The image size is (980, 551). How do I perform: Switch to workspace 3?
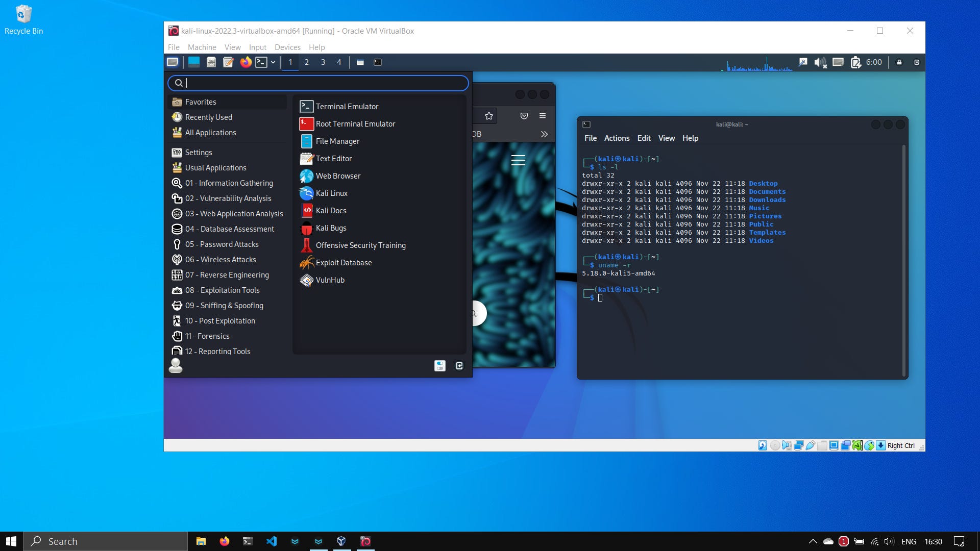[x=323, y=62]
